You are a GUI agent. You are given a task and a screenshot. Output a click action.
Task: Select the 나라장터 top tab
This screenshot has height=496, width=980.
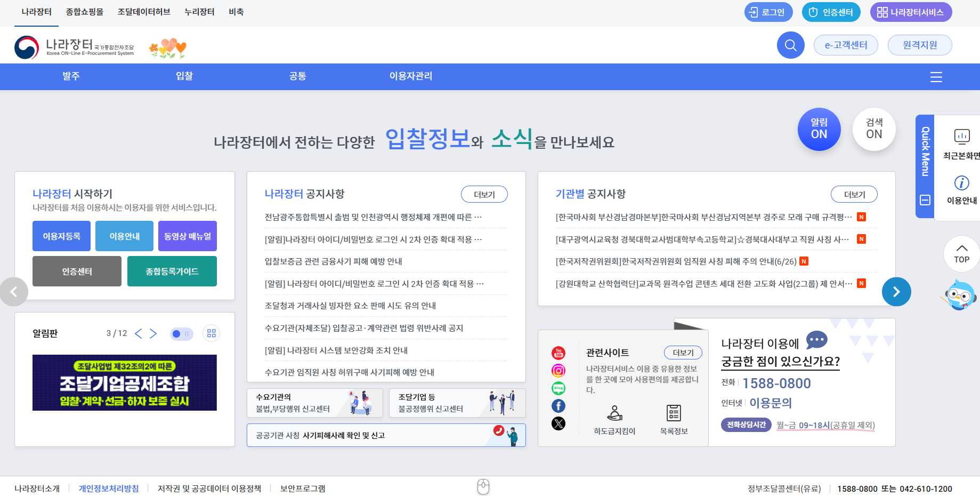click(37, 12)
